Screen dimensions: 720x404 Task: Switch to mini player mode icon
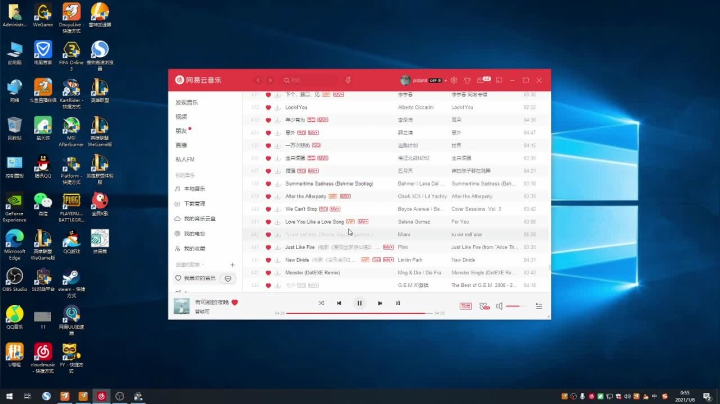[499, 80]
